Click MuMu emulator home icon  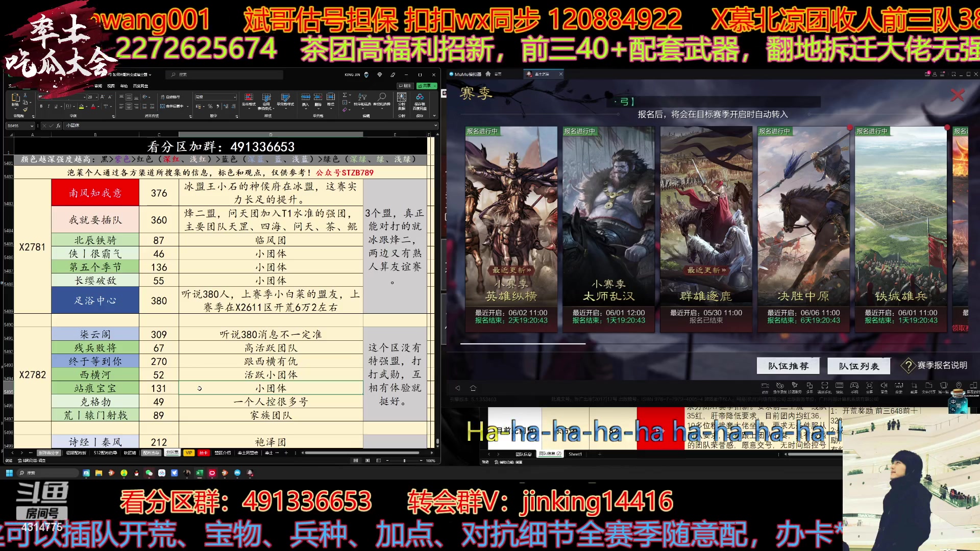point(473,388)
